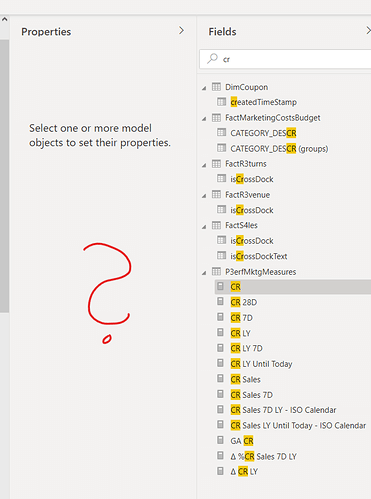Viewport: 371px width, 499px height.
Task: Click the calculator icon of CR 7D
Action: click(x=220, y=317)
